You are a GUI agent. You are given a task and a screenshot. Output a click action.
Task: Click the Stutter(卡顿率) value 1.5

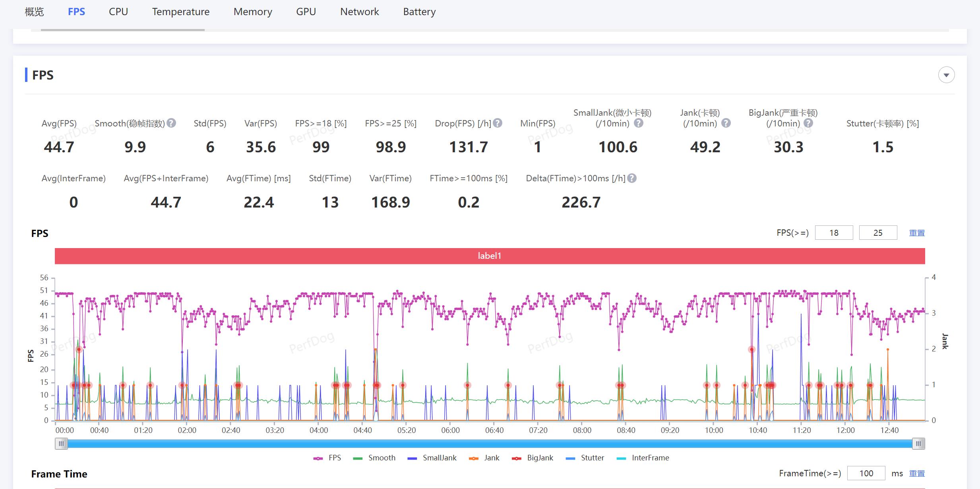(883, 147)
